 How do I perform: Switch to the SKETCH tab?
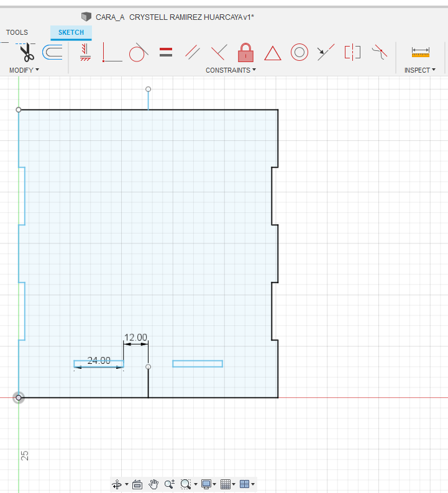[x=71, y=32]
